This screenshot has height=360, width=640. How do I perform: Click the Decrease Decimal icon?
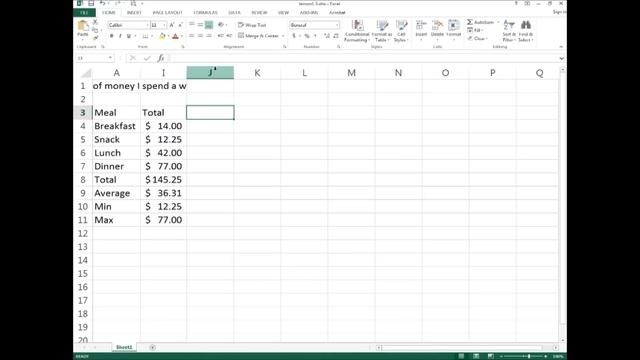click(336, 36)
